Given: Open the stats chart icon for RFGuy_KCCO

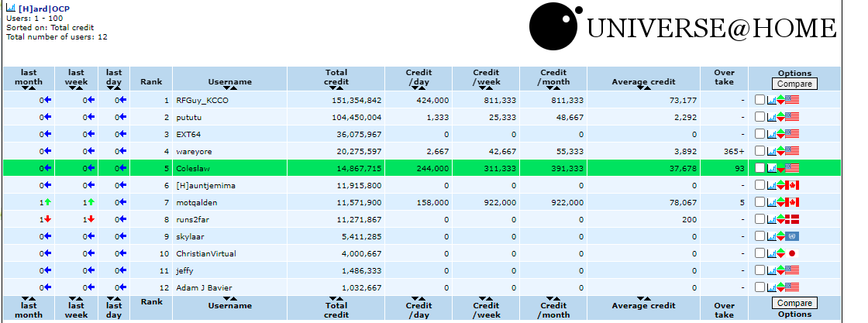Looking at the screenshot, I should pyautogui.click(x=771, y=100).
